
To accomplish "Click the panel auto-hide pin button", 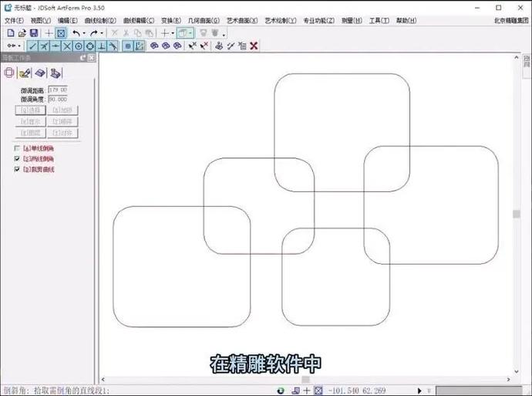I will click(83, 58).
